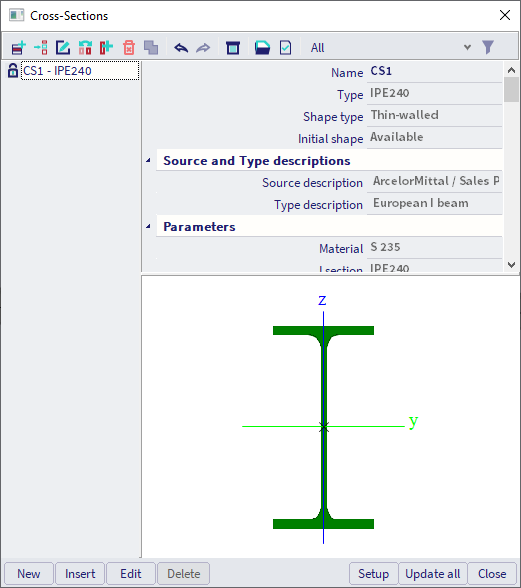Click the properties scrollbar down arrow
The image size is (521, 588).
[x=511, y=265]
